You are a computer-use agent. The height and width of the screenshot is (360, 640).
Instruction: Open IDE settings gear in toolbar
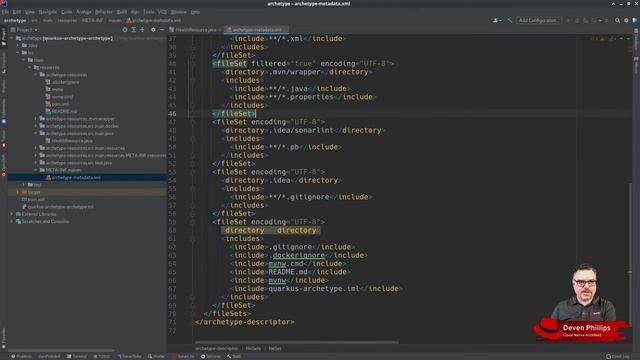click(x=626, y=20)
